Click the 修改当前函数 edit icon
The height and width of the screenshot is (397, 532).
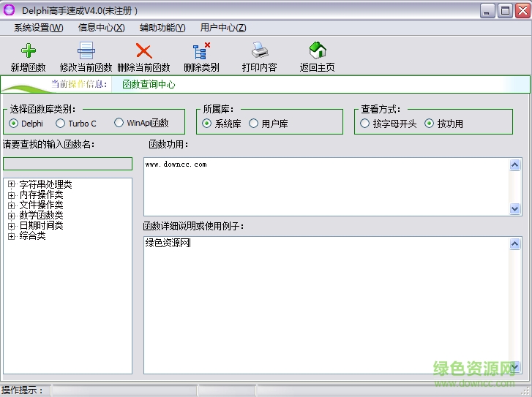(86, 50)
